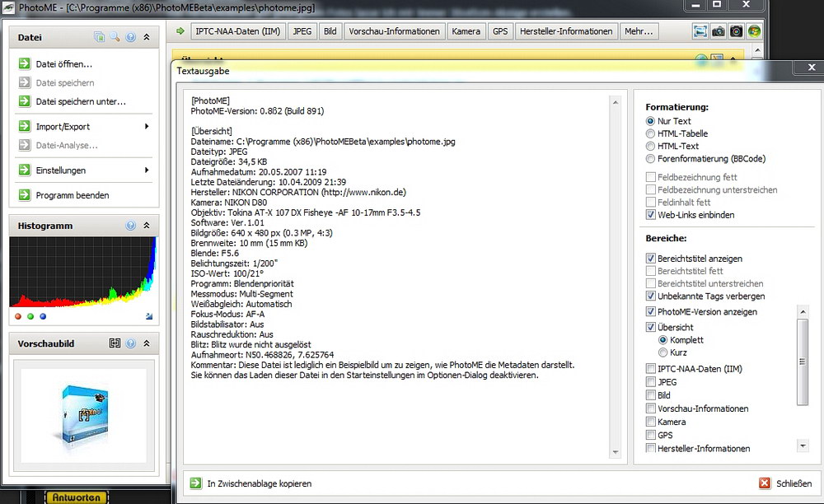Select the HTML-Tabelle formatting option
The width and height of the screenshot is (824, 504).
(650, 133)
